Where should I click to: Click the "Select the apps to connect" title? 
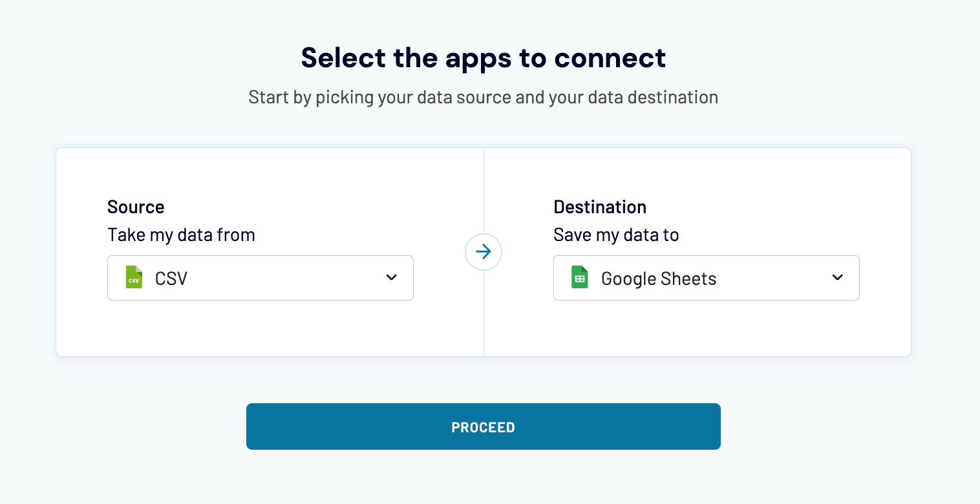(484, 58)
